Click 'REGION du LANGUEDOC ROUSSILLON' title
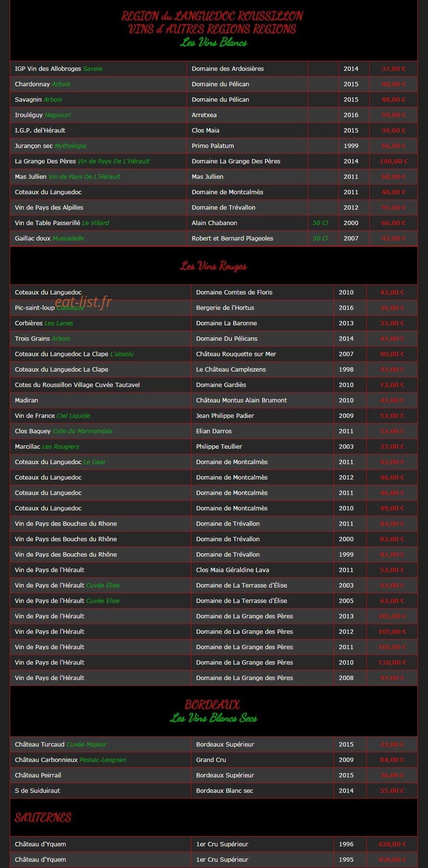Viewport: 428px width, 868px height. pyautogui.click(x=213, y=16)
